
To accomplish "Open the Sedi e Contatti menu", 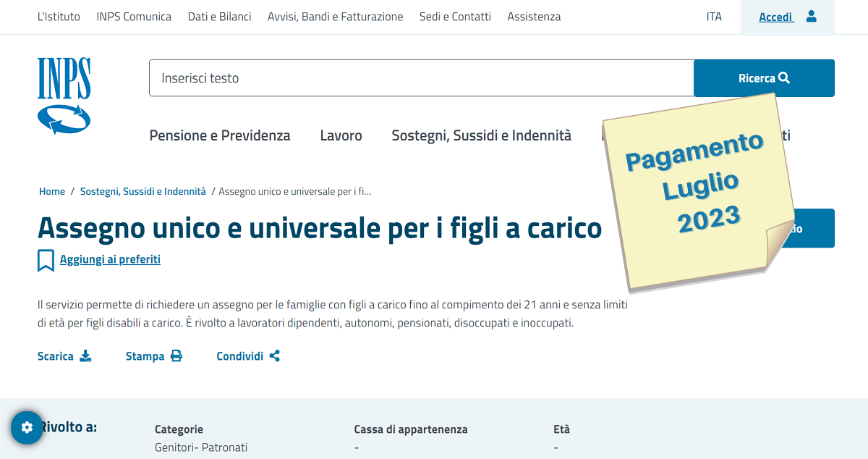I will pos(455,17).
